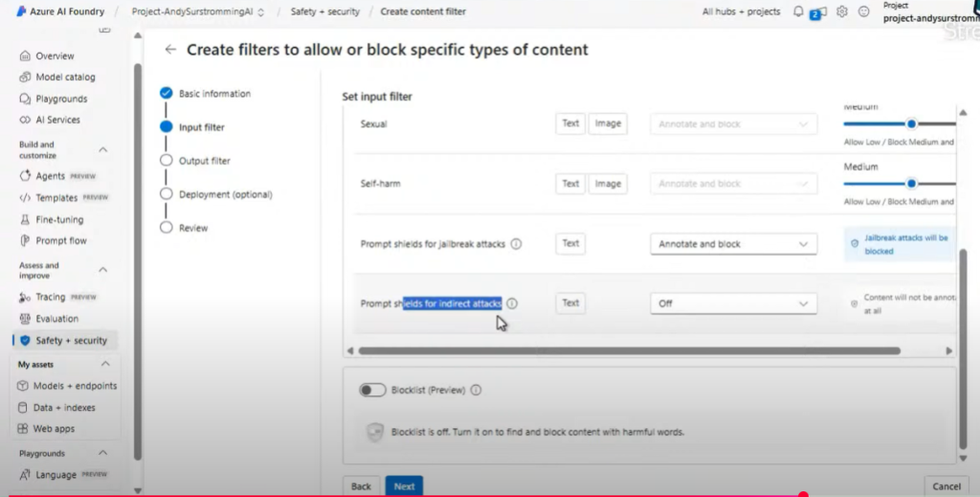This screenshot has width=980, height=497.
Task: Click the back arrow beside page title
Action: pos(170,50)
